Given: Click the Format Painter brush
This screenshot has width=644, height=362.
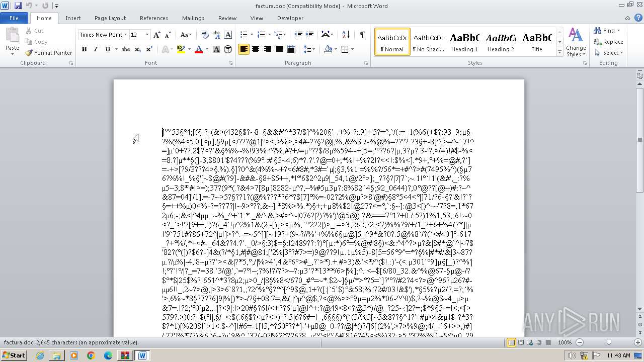Looking at the screenshot, I should [x=48, y=53].
